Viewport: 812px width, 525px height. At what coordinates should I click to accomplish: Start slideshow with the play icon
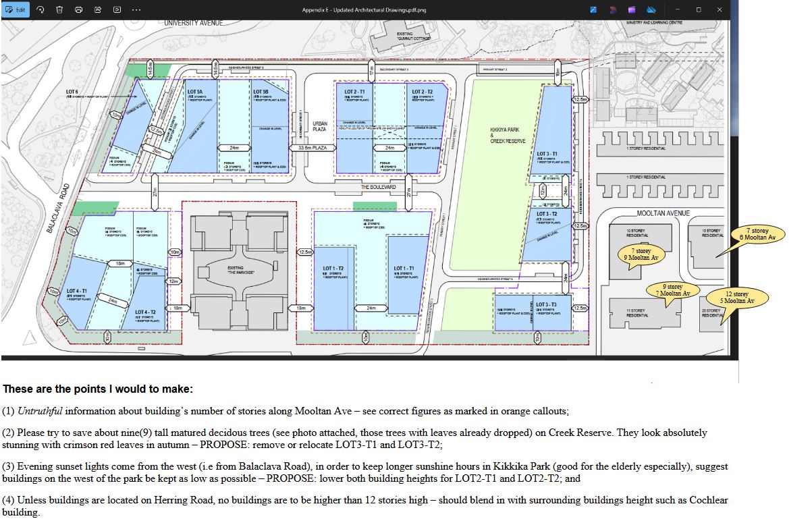coord(117,9)
